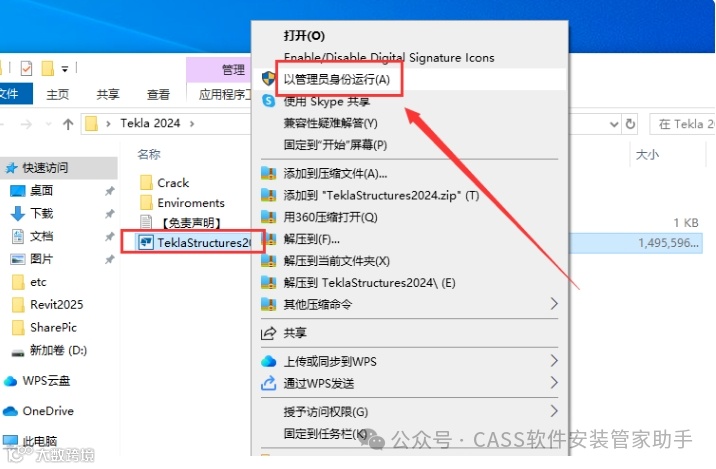
Task: Expand the 授予访问权限 submenu arrow
Action: pyautogui.click(x=553, y=411)
